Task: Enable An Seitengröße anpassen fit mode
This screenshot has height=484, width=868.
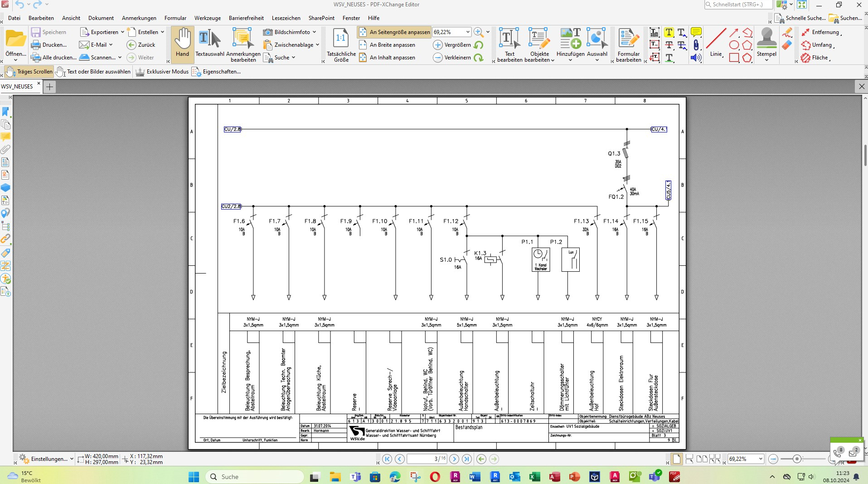Action: (394, 32)
